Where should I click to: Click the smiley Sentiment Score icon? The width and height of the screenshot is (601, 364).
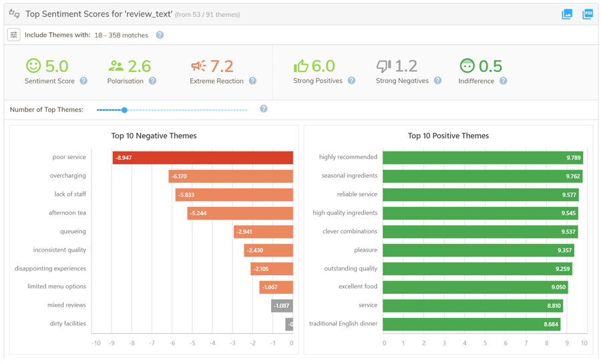click(33, 65)
